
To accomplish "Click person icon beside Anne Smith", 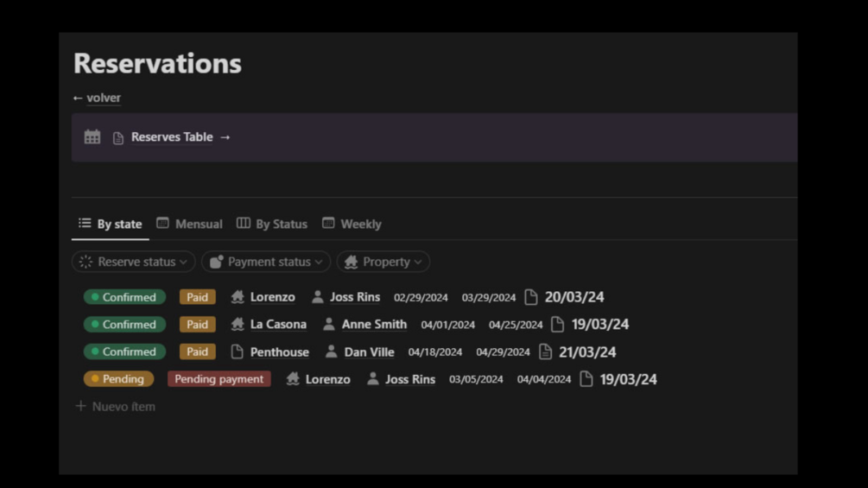I will (329, 324).
